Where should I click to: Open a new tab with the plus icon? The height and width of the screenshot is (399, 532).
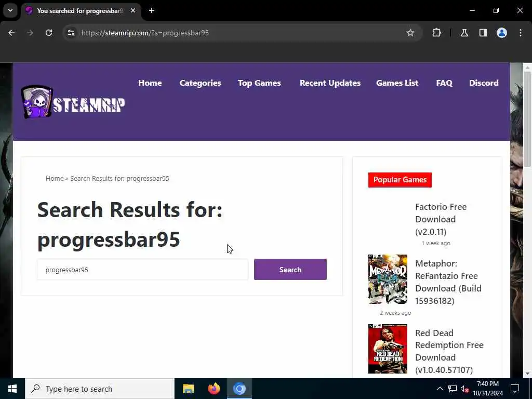[x=152, y=10]
